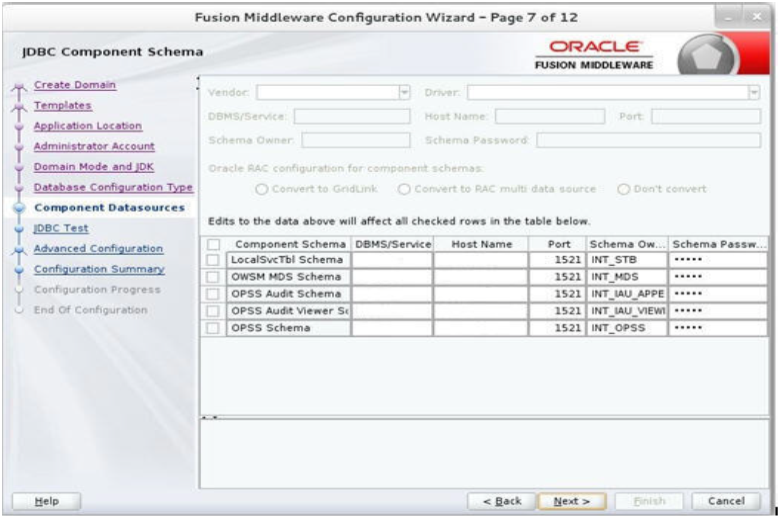Viewport: 780px width, 517px height.
Task: Click the Cancel button
Action: (x=726, y=501)
